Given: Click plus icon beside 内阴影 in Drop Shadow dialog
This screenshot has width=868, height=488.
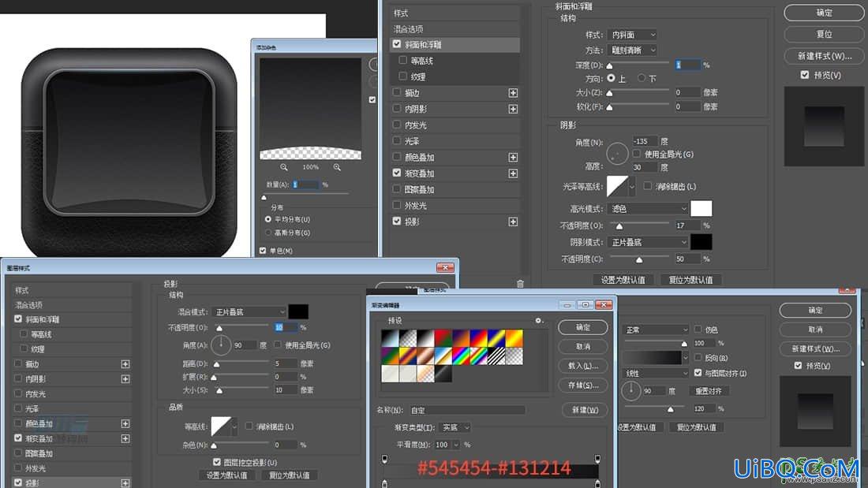Looking at the screenshot, I should click(125, 379).
